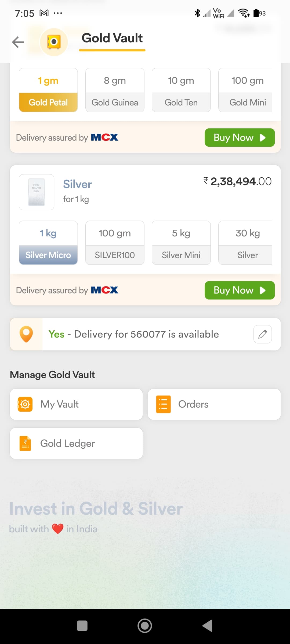Select the 100 gm SILVER100 option
This screenshot has width=290, height=644.
pyautogui.click(x=115, y=243)
